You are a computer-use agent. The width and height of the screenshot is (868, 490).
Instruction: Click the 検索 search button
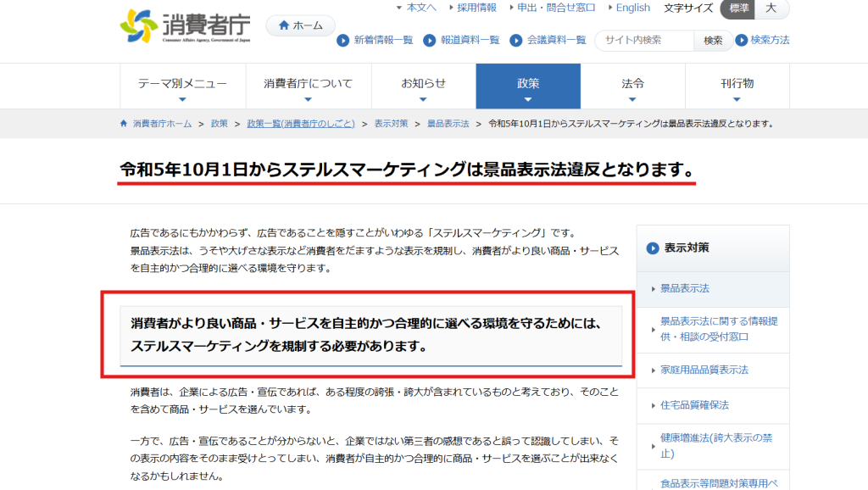coord(713,40)
